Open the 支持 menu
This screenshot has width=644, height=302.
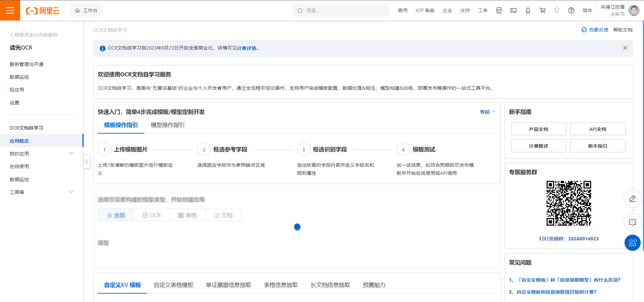[465, 10]
